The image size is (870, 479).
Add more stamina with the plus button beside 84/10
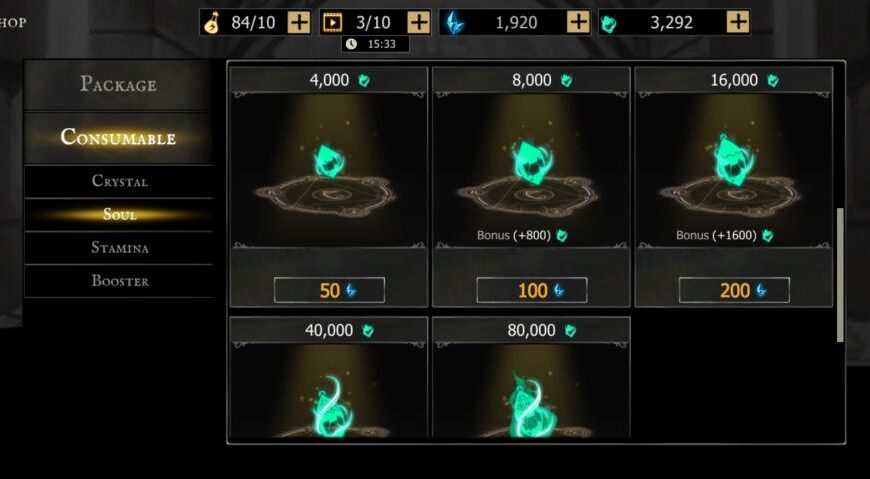(299, 22)
